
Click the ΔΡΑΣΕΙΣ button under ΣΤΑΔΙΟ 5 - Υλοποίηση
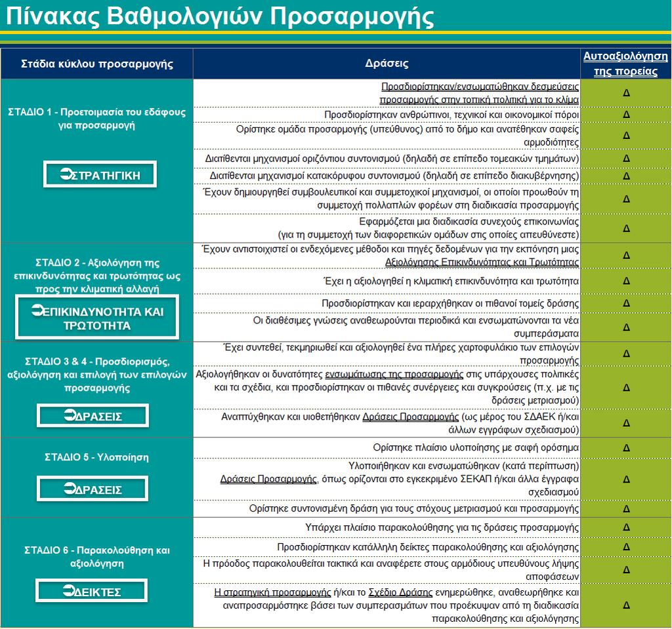pos(93,489)
